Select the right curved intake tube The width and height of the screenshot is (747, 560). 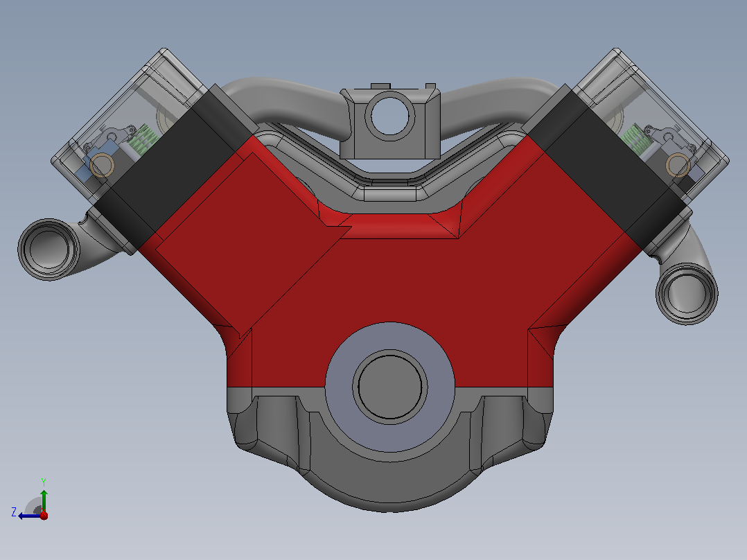click(x=495, y=101)
